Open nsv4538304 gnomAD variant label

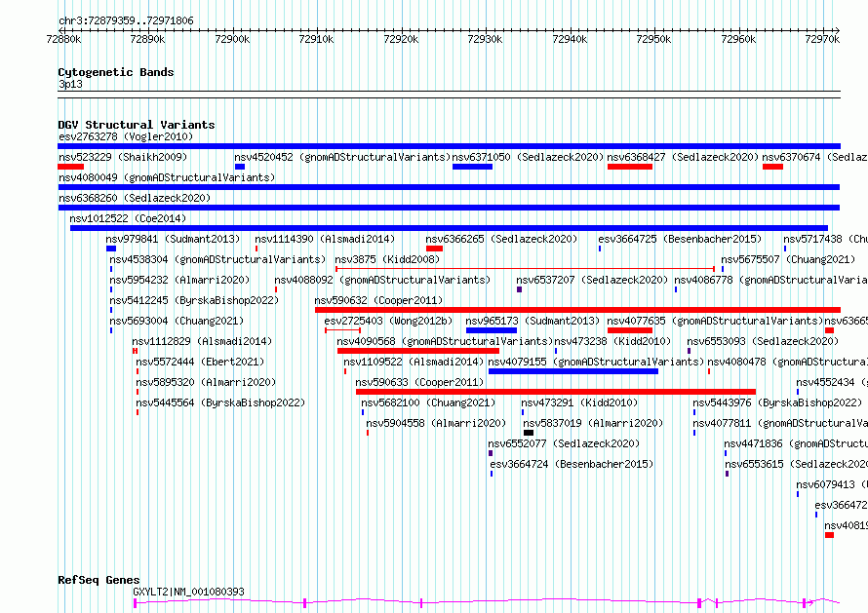[217, 259]
